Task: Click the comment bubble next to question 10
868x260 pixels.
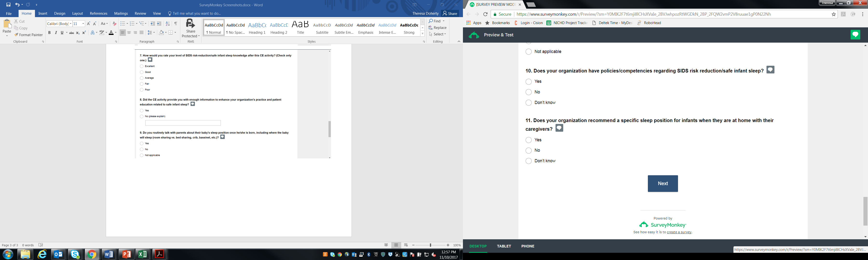Action: pyautogui.click(x=770, y=70)
